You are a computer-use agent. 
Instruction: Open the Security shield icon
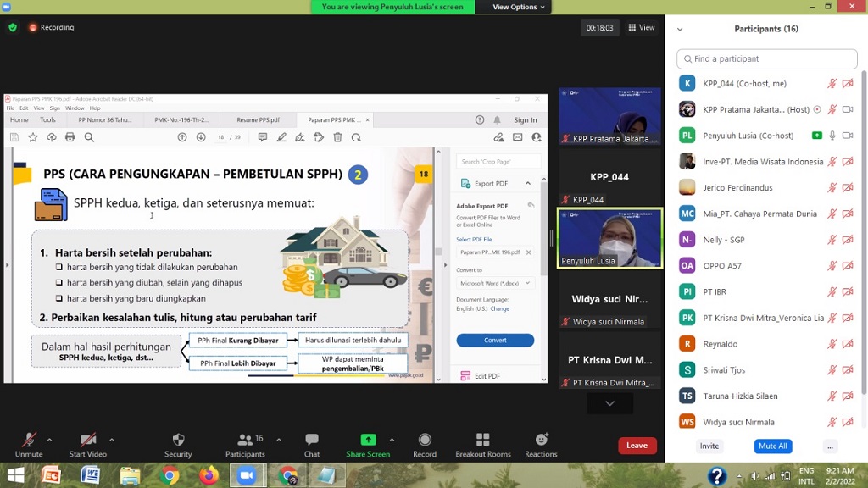point(178,440)
